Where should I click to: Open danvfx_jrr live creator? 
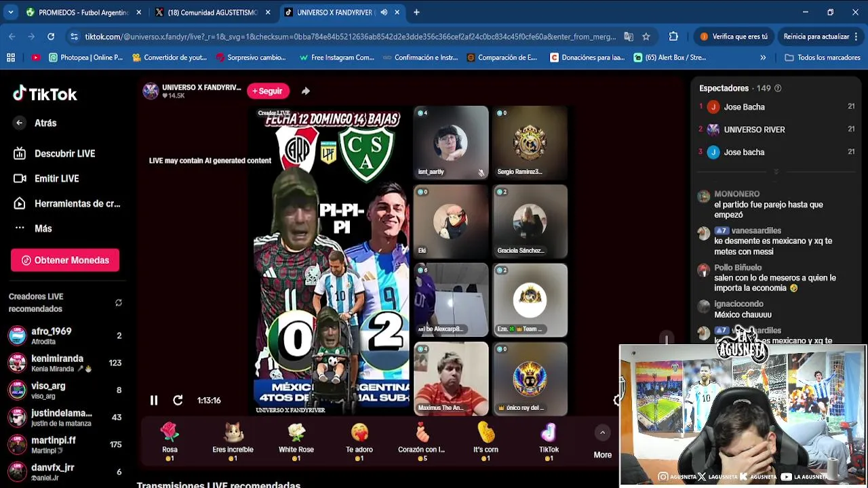click(65, 472)
